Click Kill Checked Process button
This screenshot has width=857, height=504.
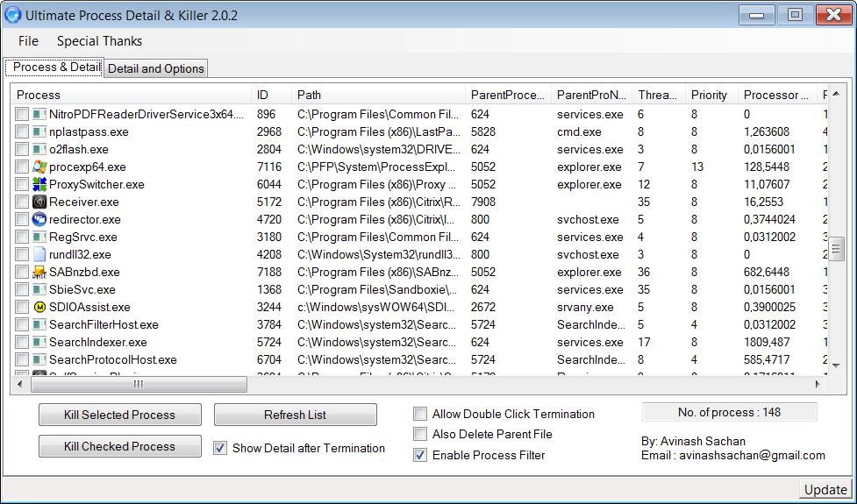click(119, 446)
